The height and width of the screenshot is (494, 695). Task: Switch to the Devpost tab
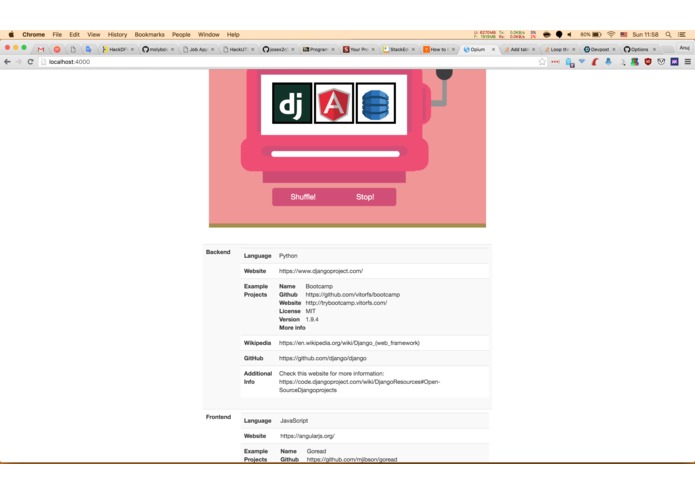599,49
